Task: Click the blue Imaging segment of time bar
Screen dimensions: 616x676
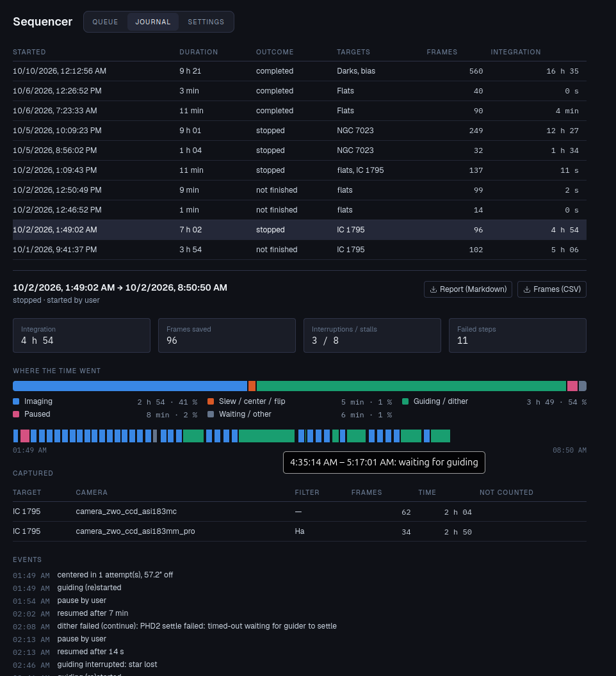Action: [x=130, y=386]
